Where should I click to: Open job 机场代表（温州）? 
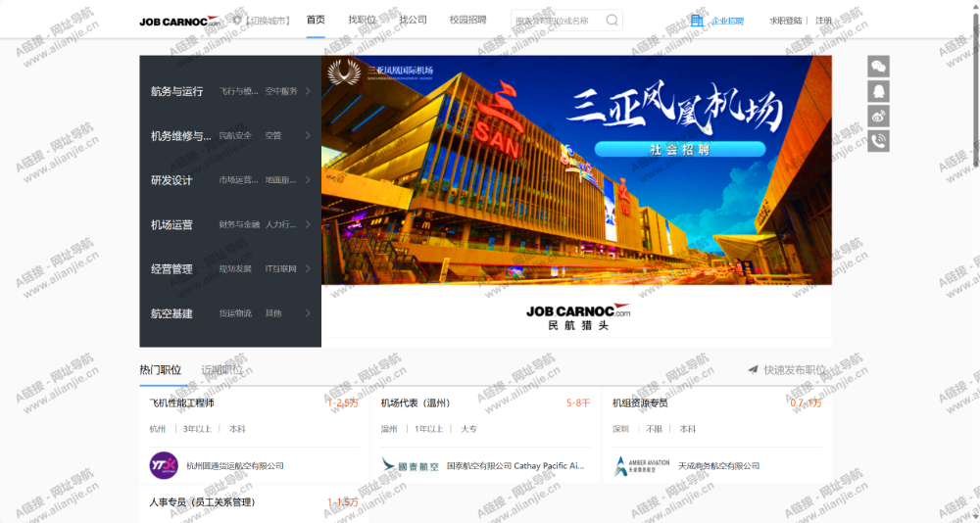[x=416, y=404]
